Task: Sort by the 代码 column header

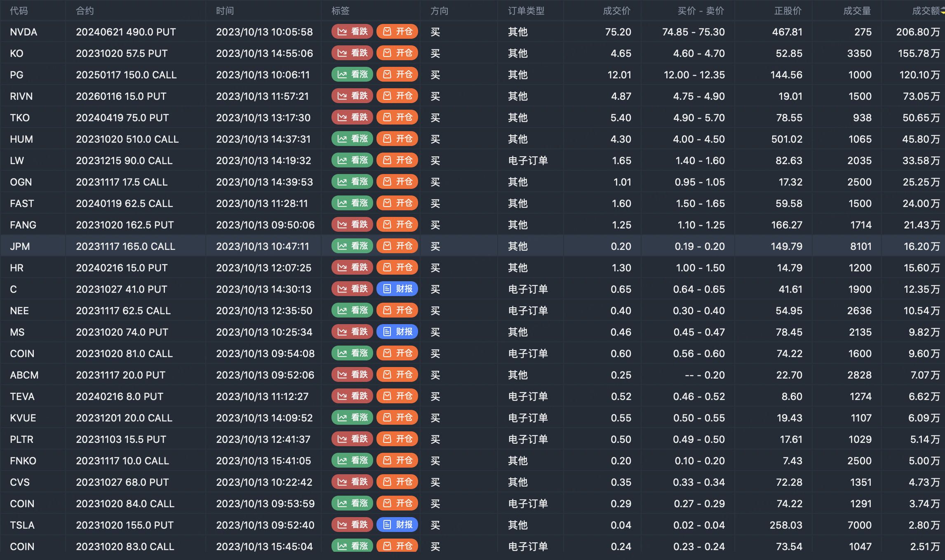Action: [x=19, y=11]
